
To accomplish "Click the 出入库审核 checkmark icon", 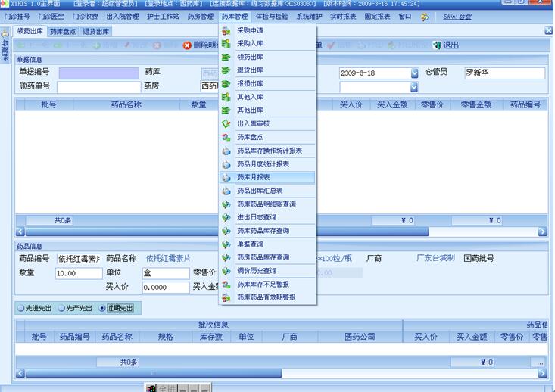I will (226, 124).
